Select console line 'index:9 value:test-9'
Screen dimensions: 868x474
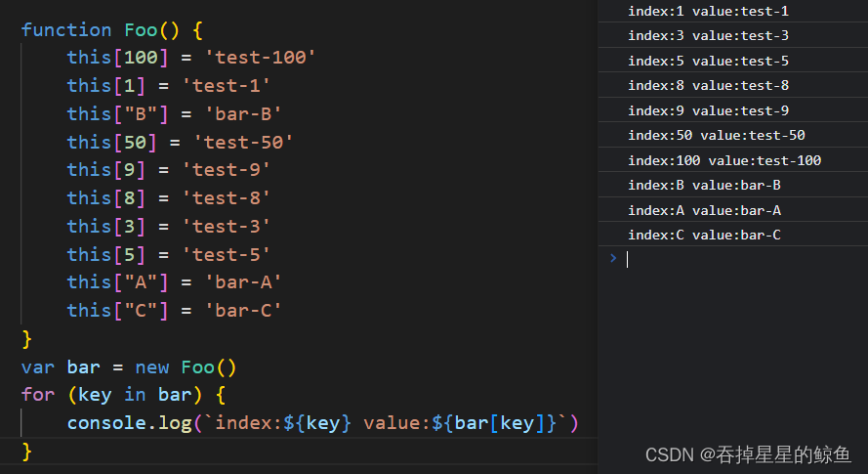coord(708,110)
